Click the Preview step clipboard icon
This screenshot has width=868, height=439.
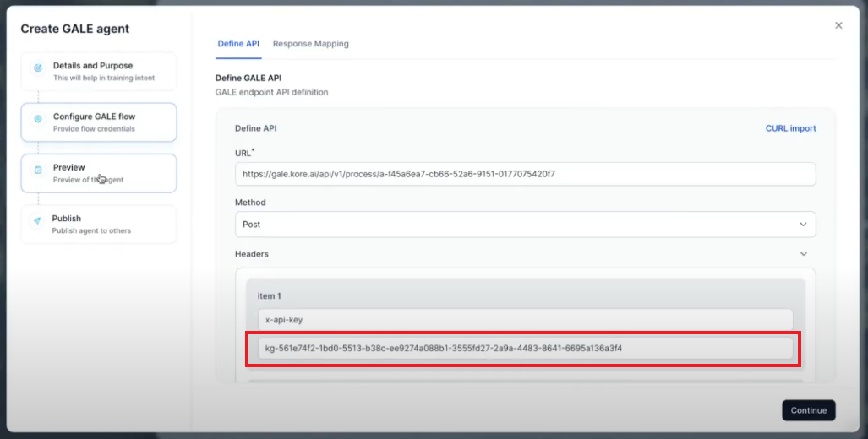coord(38,170)
